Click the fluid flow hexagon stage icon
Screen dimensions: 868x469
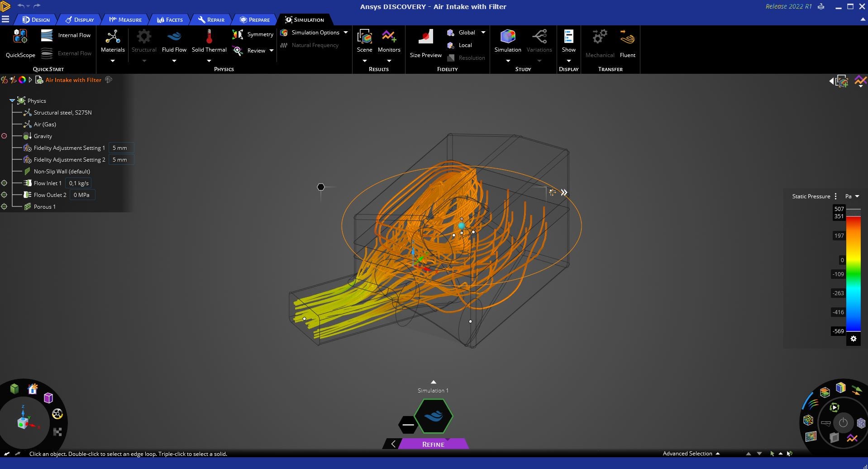coord(434,416)
